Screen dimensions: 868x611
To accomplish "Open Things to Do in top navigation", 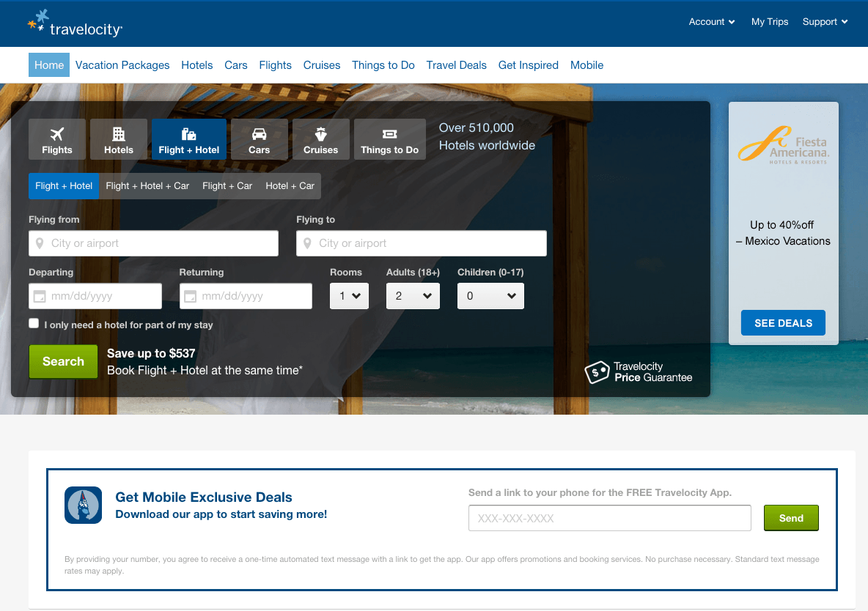I will tap(383, 65).
